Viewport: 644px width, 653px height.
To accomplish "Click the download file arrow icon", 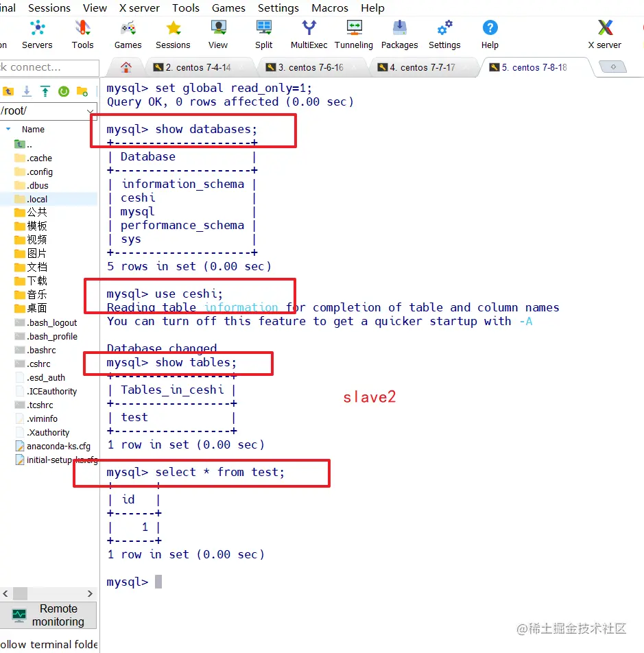I will pos(27,91).
